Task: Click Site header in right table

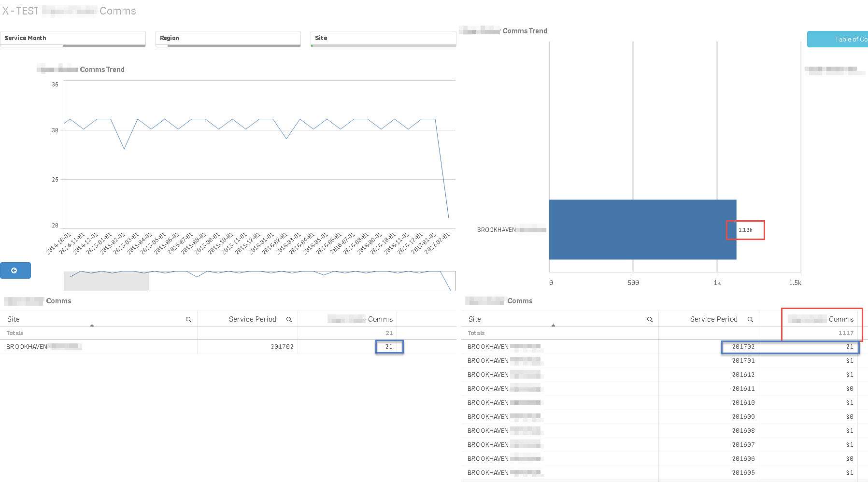Action: pos(475,319)
